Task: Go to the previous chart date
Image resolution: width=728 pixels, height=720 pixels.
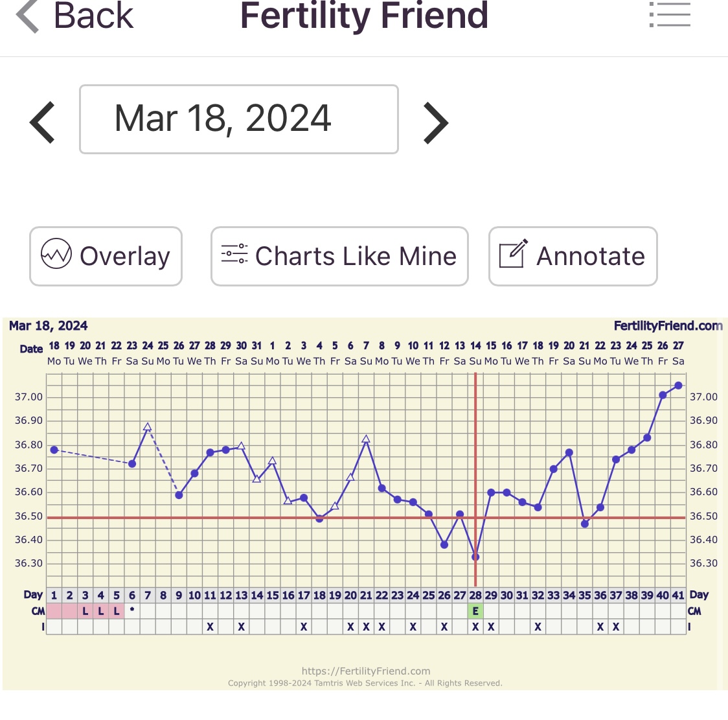Action: [43, 122]
